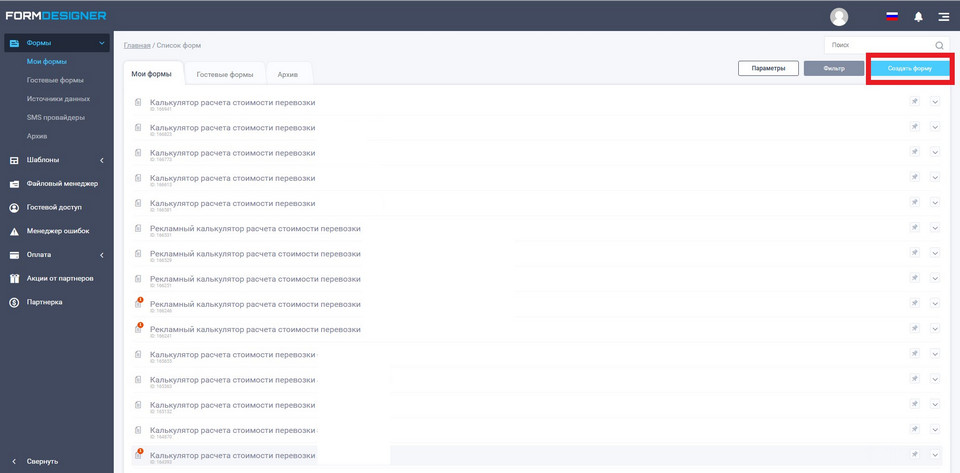Pin the first form in the list
Image resolution: width=960 pixels, height=473 pixels.
point(914,102)
